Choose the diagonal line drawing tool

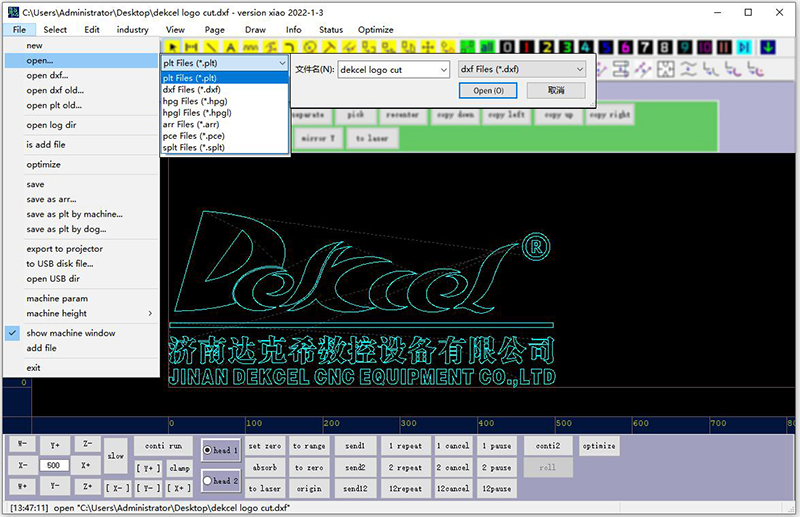click(211, 47)
